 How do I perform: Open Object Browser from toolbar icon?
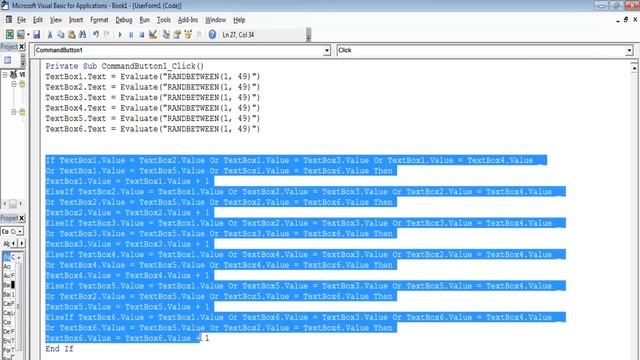(188, 35)
